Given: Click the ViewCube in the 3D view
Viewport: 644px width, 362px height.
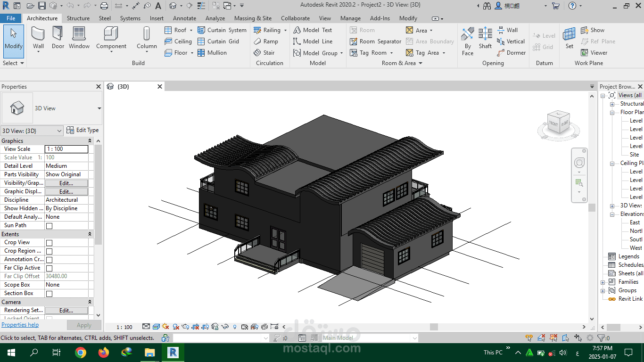Looking at the screenshot, I should pos(558,125).
